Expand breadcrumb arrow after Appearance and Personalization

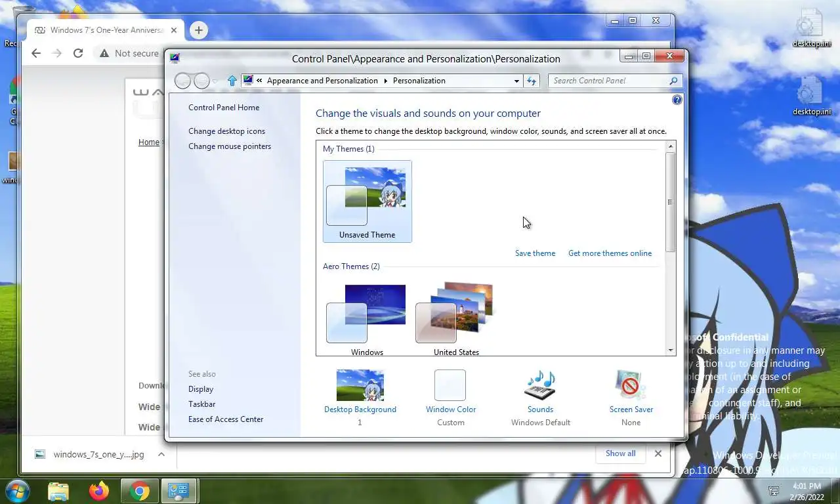click(385, 81)
